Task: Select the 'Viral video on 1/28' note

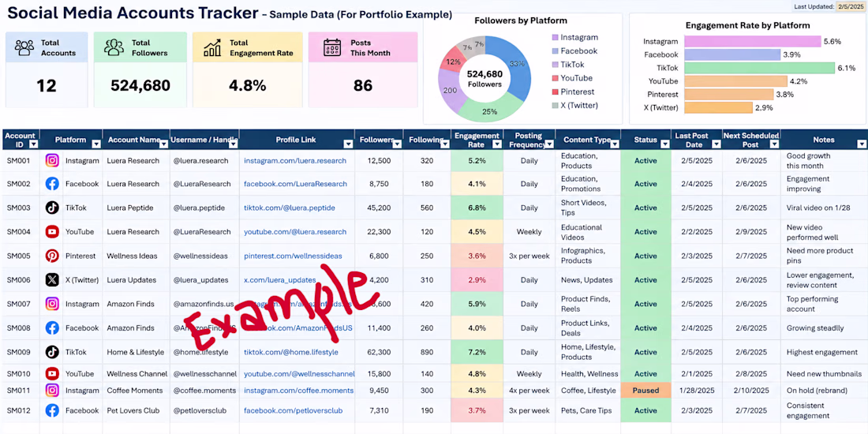Action: (819, 208)
